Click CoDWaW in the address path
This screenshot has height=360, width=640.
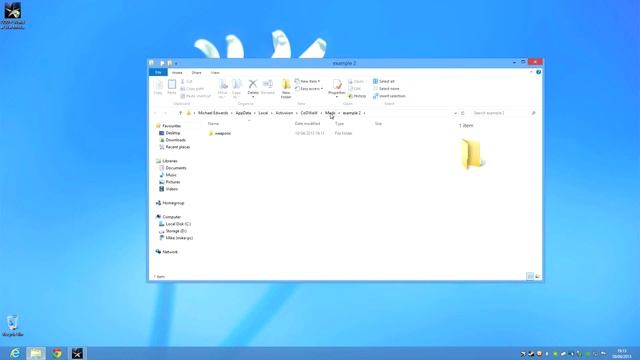[309, 113]
